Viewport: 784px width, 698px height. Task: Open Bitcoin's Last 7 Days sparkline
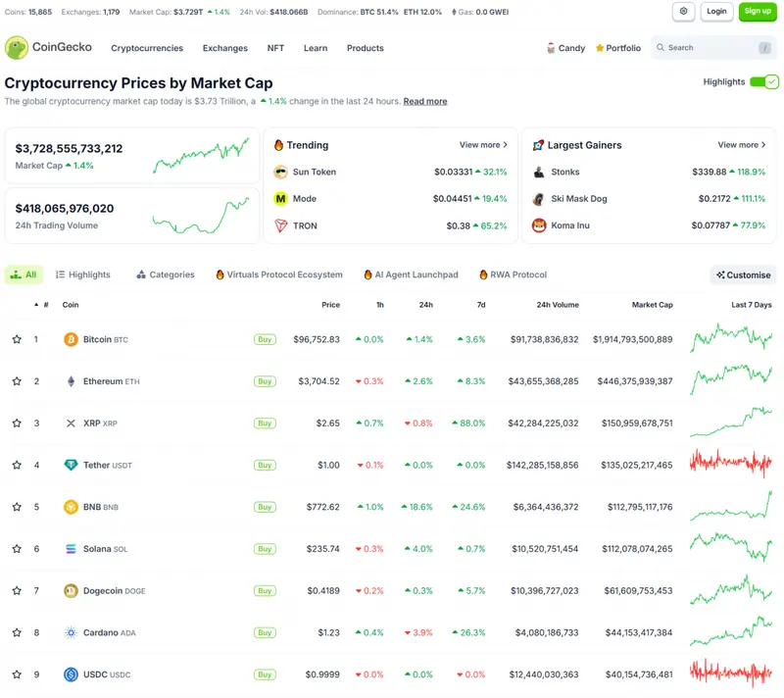[731, 338]
